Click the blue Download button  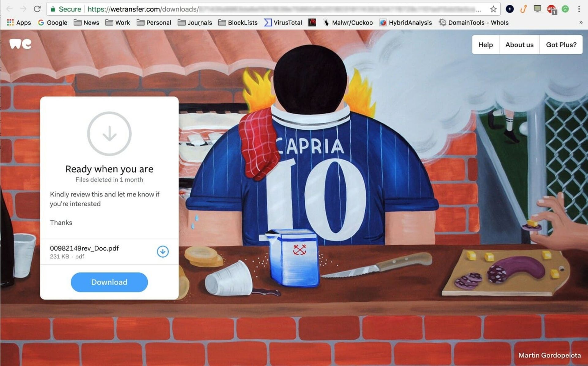pyautogui.click(x=109, y=282)
